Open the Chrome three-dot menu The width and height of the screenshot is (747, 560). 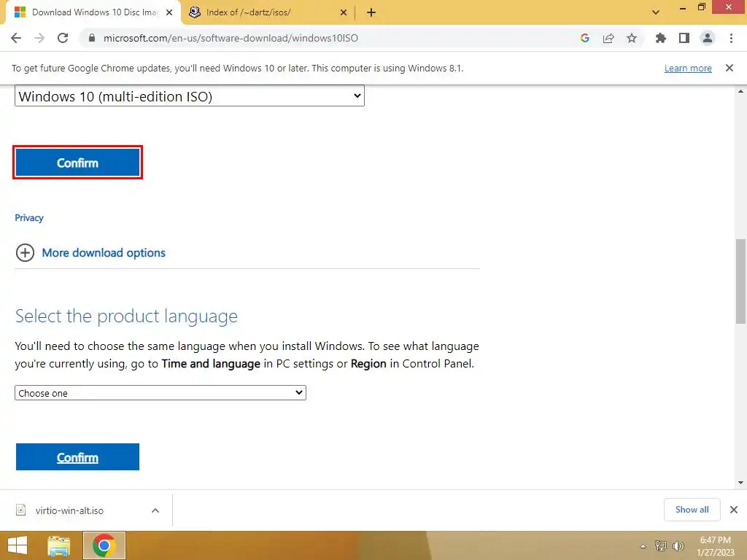point(731,38)
